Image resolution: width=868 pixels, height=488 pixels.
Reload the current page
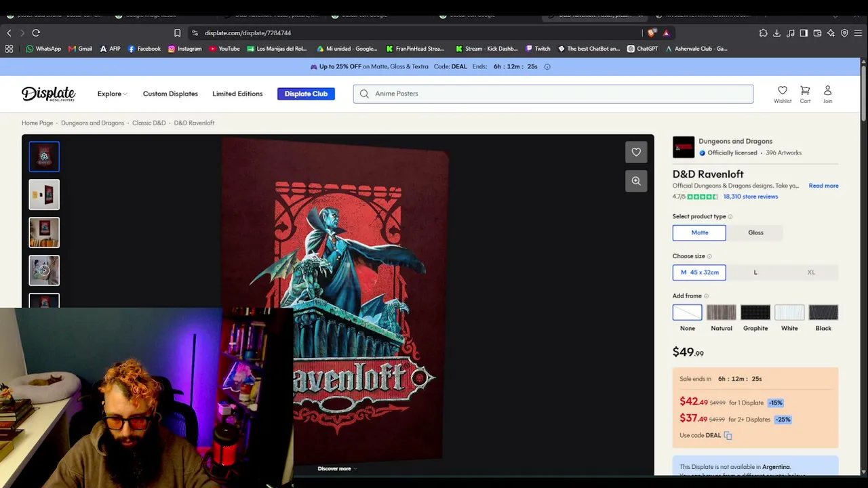tap(36, 33)
